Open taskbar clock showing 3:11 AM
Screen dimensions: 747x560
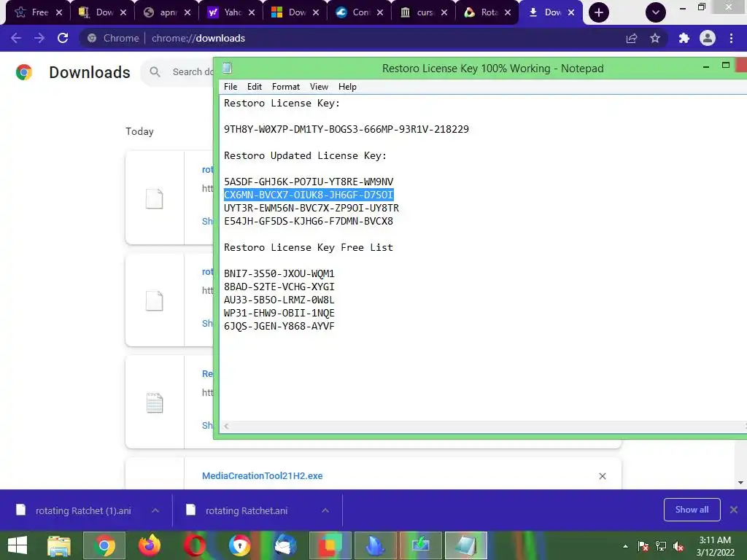[x=715, y=546]
